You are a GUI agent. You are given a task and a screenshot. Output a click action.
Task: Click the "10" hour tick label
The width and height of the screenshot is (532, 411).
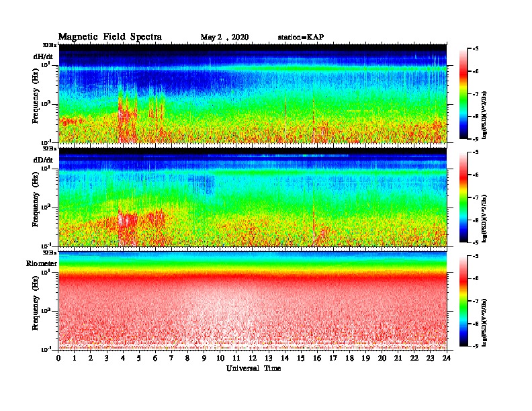(220, 359)
